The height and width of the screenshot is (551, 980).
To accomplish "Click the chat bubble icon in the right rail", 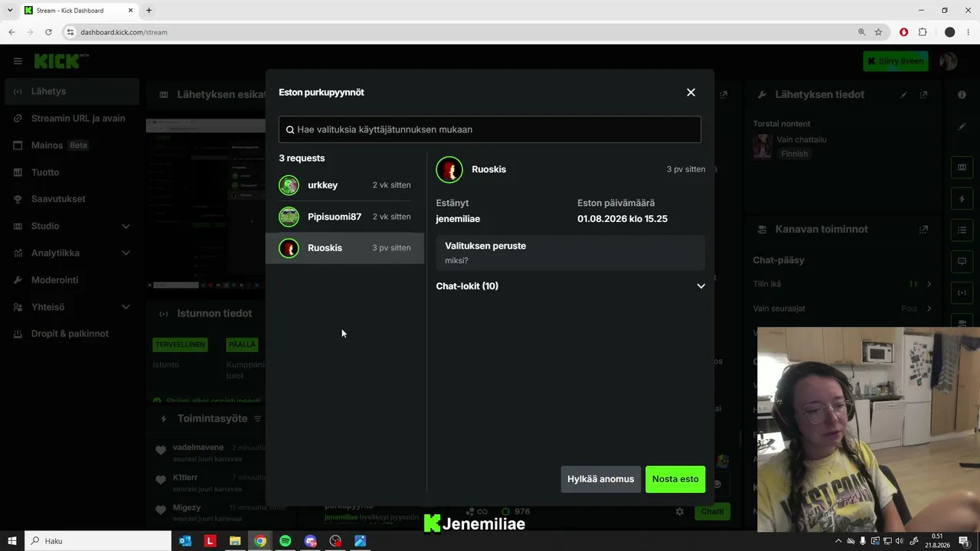I will [x=962, y=261].
